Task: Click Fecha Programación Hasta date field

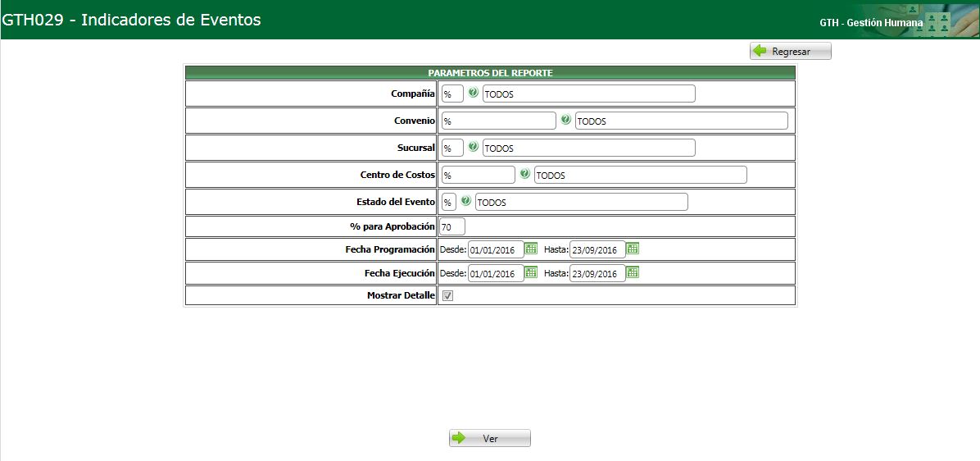Action: (x=597, y=249)
